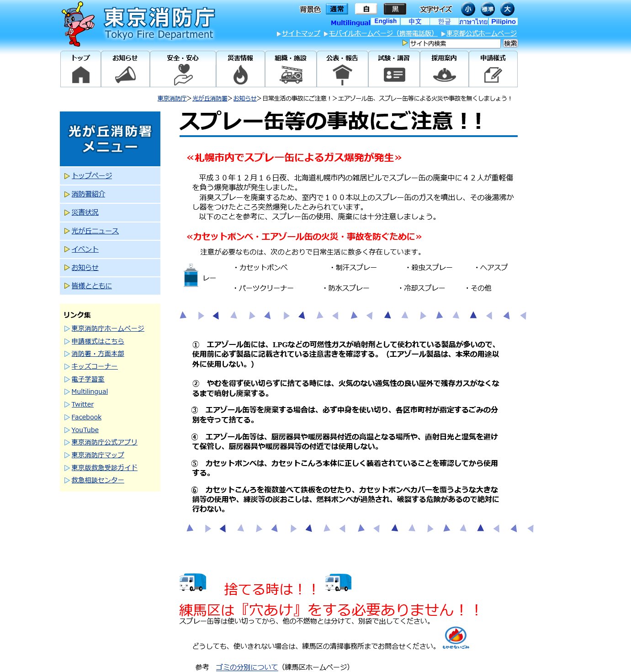
Task: Switch language to 한글
Action: click(444, 21)
